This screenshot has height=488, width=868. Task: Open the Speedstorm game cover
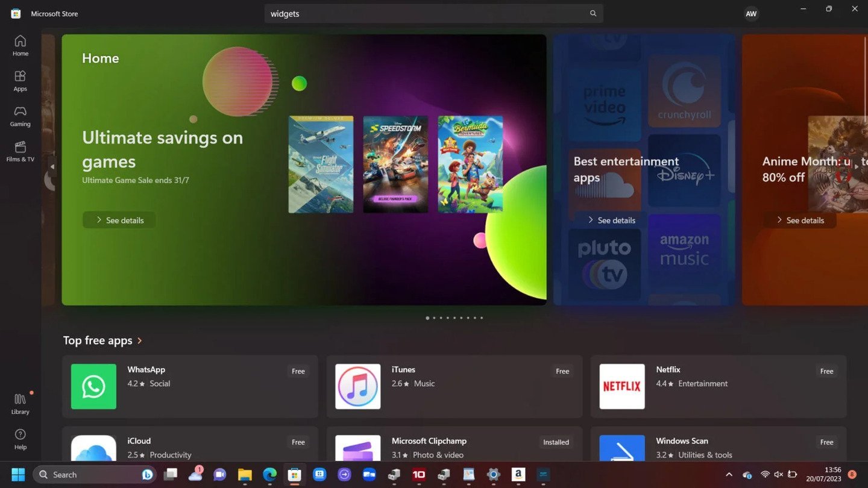(395, 164)
